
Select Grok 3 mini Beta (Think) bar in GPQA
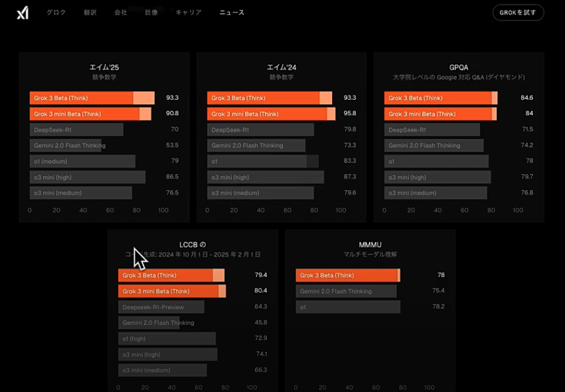point(441,114)
